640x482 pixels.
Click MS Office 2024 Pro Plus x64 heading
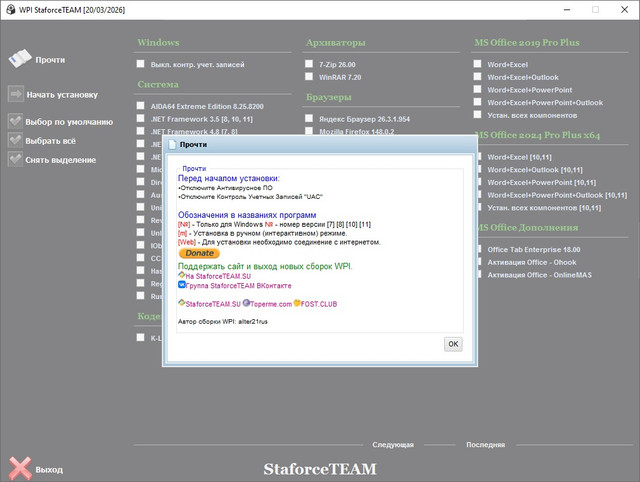pos(539,135)
